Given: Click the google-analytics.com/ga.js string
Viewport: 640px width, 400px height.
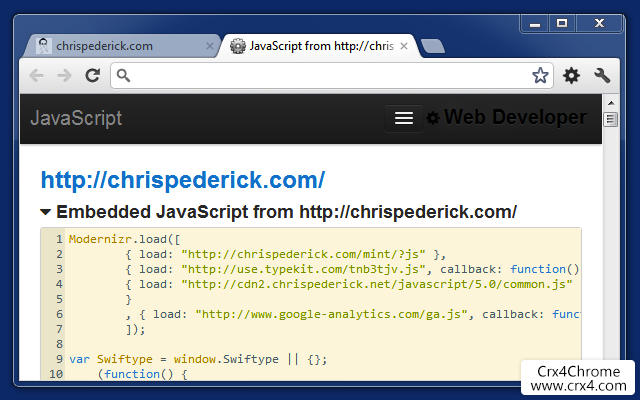Looking at the screenshot, I should (331, 314).
